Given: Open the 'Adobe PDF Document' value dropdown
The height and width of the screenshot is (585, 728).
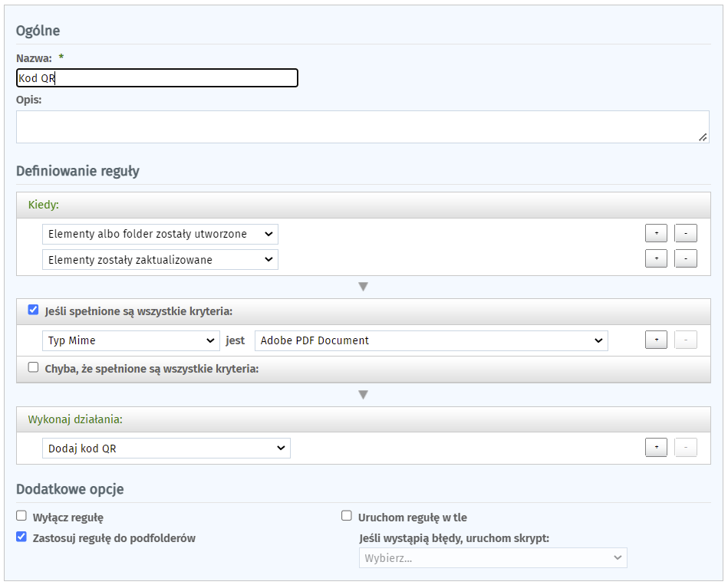Looking at the screenshot, I should (x=430, y=340).
